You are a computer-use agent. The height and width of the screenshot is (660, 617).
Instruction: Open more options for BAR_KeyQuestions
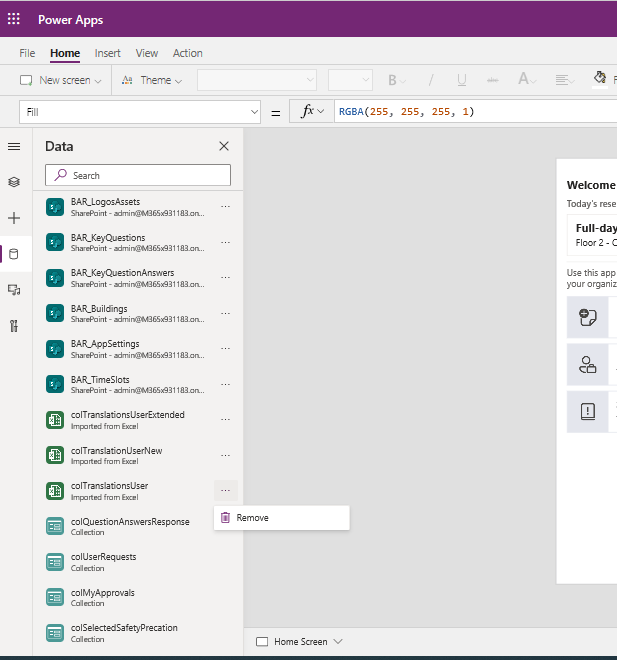click(x=226, y=242)
